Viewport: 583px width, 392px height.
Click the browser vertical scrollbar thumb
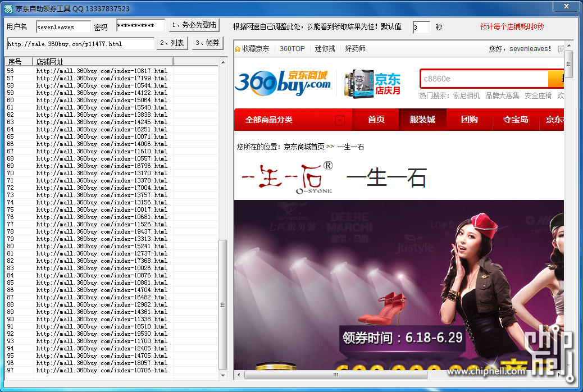[x=568, y=64]
